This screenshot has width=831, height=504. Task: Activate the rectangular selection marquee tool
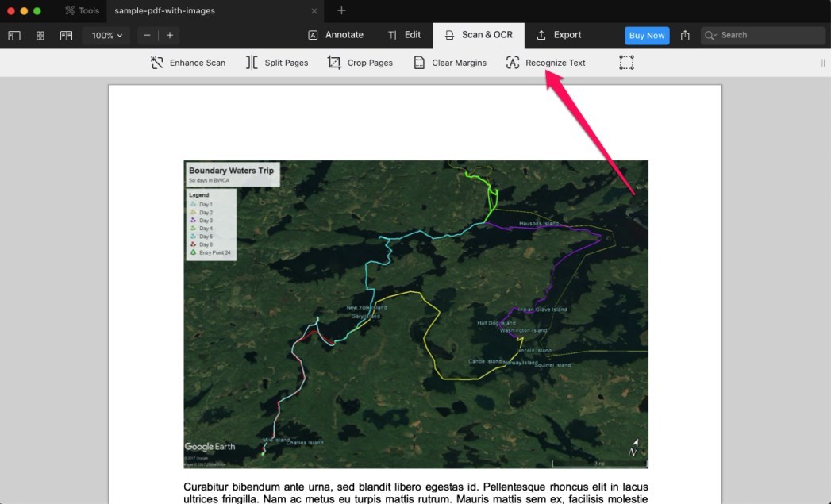click(x=626, y=62)
